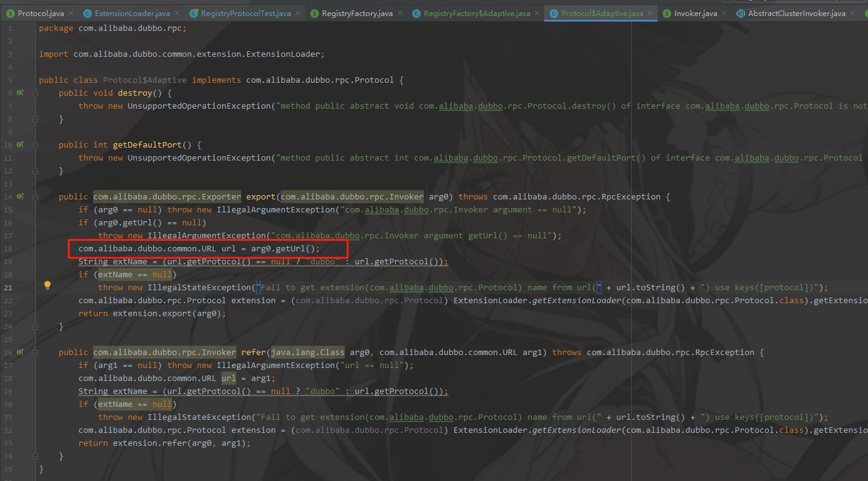Close the Protocol.java tab
This screenshot has width=868, height=481.
pyautogui.click(x=70, y=13)
